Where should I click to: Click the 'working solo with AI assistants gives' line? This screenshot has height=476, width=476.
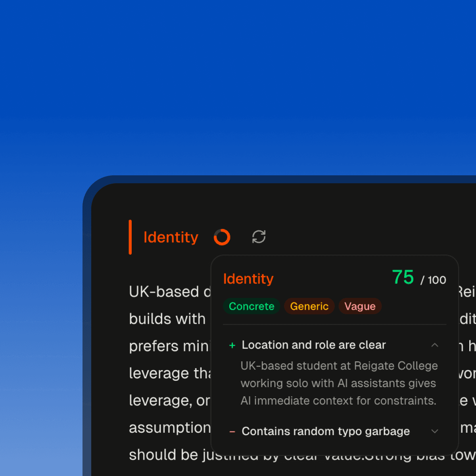pos(338,383)
